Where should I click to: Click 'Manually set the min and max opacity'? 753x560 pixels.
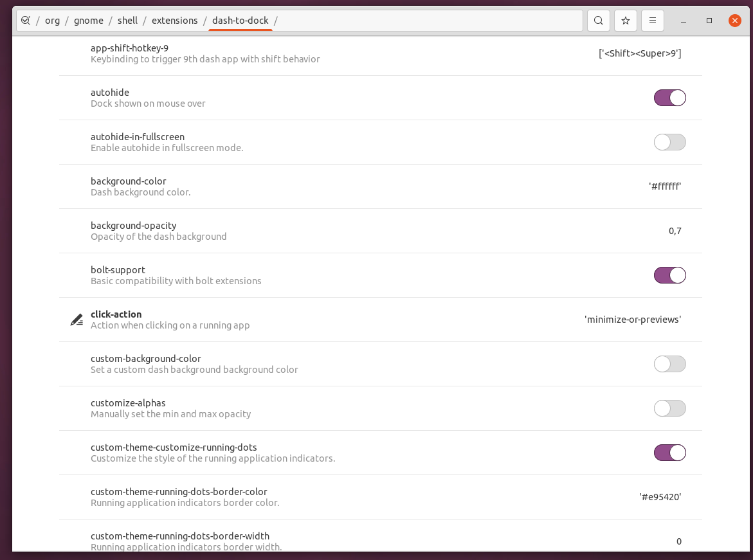(x=170, y=414)
